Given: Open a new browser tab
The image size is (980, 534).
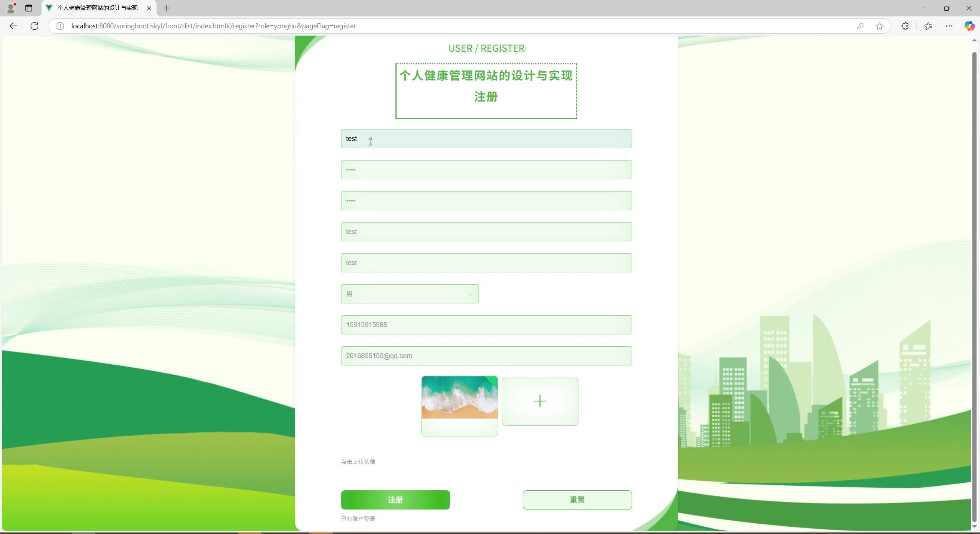Looking at the screenshot, I should click(x=166, y=8).
